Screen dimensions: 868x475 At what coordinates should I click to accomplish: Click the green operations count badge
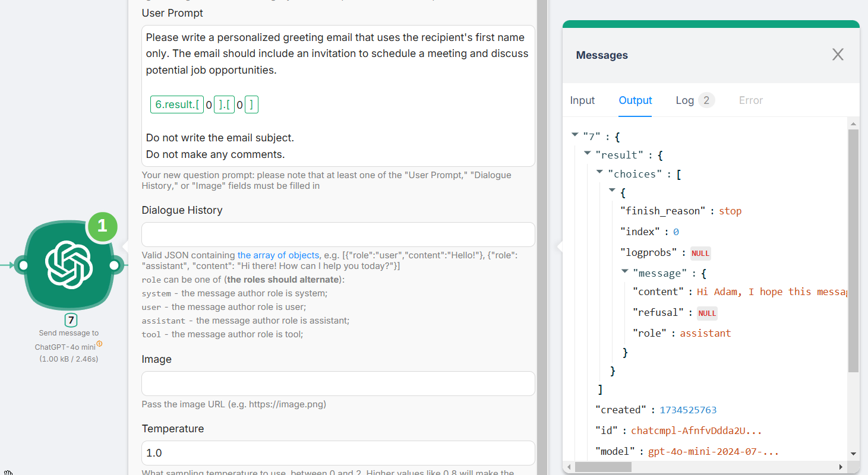102,226
